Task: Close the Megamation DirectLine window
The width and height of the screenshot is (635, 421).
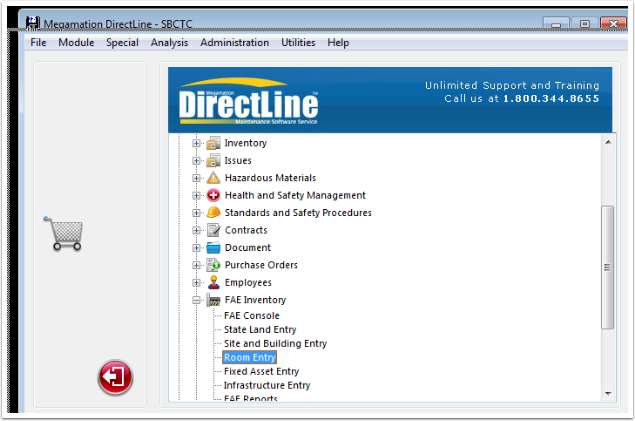Action: (614, 24)
